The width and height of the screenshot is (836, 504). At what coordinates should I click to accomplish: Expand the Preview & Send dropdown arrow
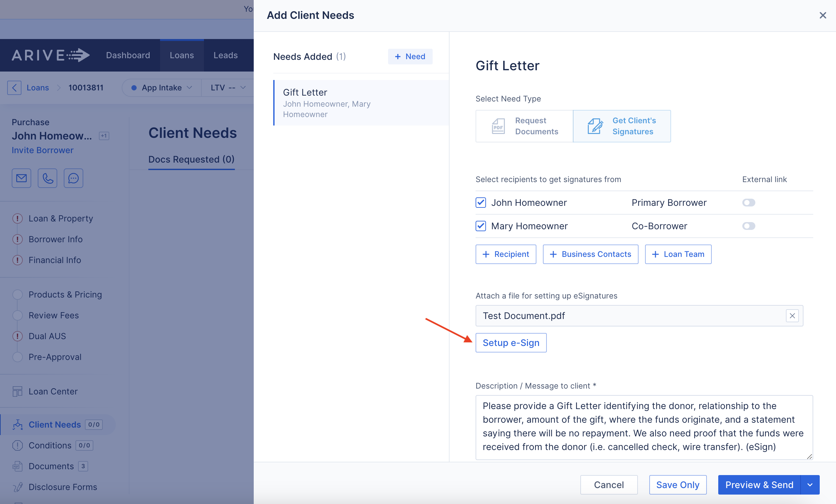[x=810, y=485]
